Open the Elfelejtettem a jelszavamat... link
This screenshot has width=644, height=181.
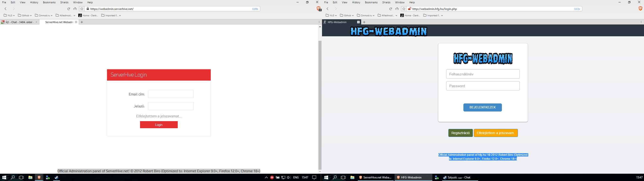(159, 116)
